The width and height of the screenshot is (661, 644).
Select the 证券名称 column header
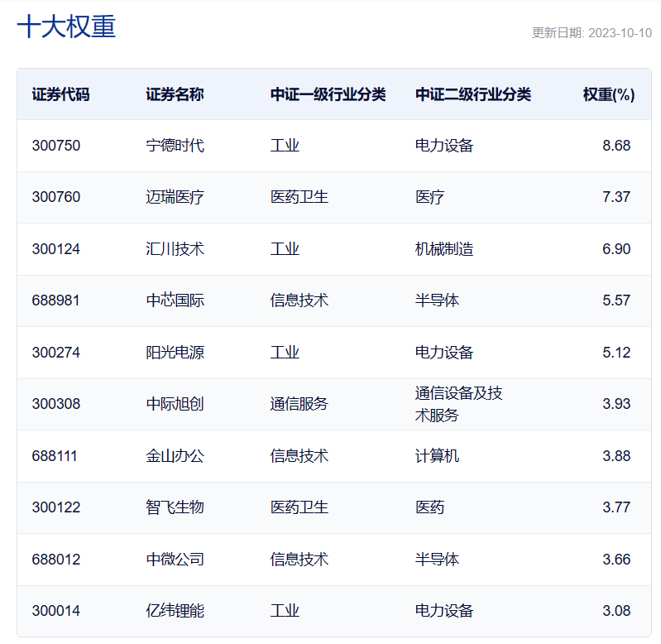(x=175, y=94)
